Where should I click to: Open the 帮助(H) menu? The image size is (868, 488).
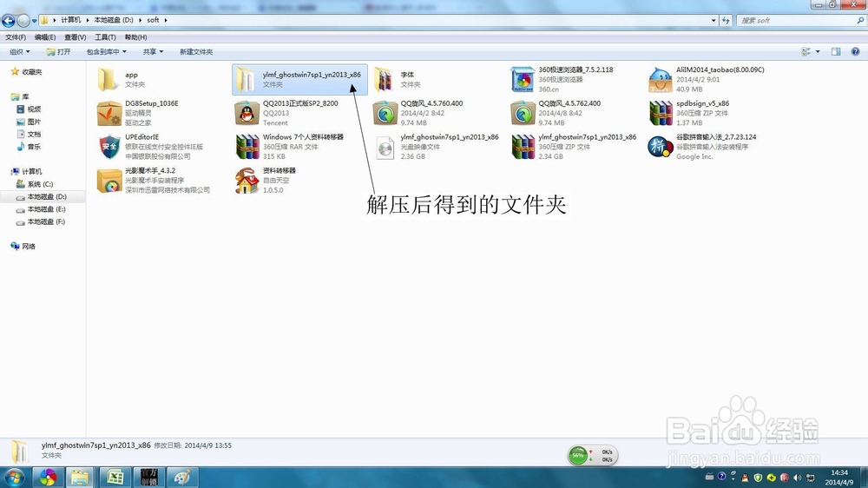pos(135,37)
